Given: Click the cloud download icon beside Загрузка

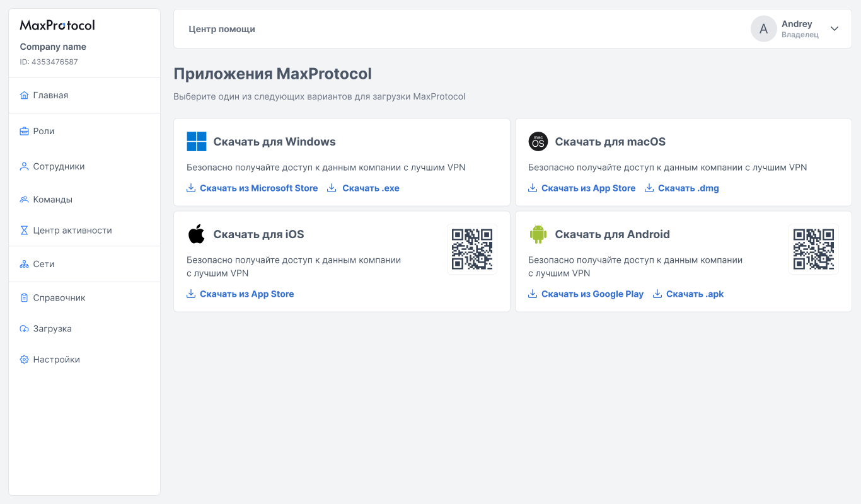Looking at the screenshot, I should (25, 329).
